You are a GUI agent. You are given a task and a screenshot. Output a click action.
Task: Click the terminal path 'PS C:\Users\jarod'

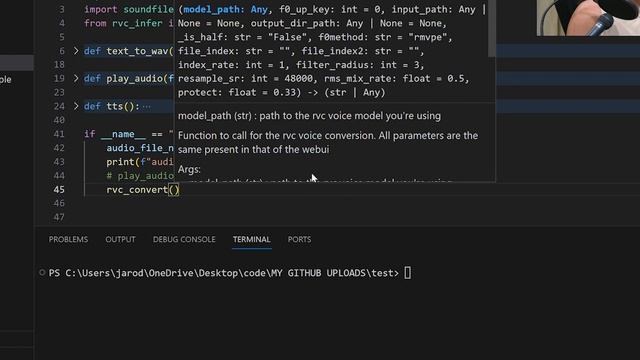[x=97, y=273]
